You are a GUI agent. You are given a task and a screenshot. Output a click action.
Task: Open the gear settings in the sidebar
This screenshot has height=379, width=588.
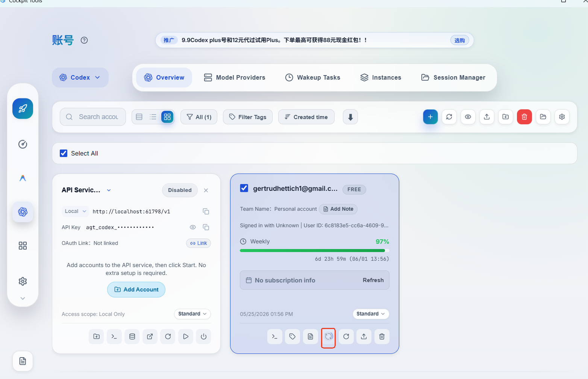coord(23,281)
